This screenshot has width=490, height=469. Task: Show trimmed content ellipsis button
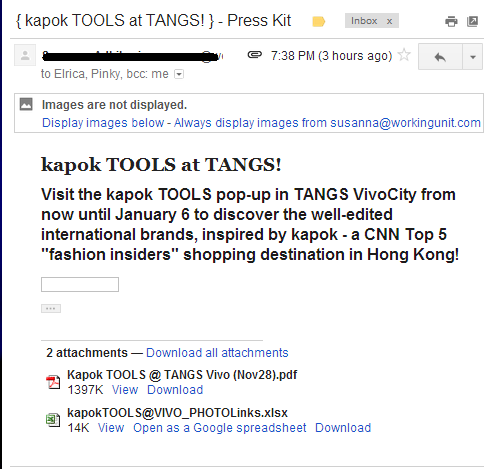click(x=51, y=308)
